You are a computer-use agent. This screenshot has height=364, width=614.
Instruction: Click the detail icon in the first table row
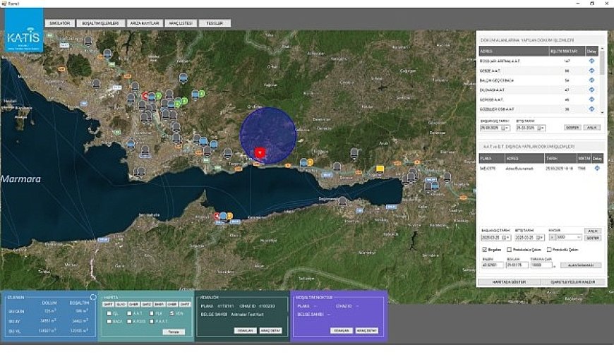point(591,61)
